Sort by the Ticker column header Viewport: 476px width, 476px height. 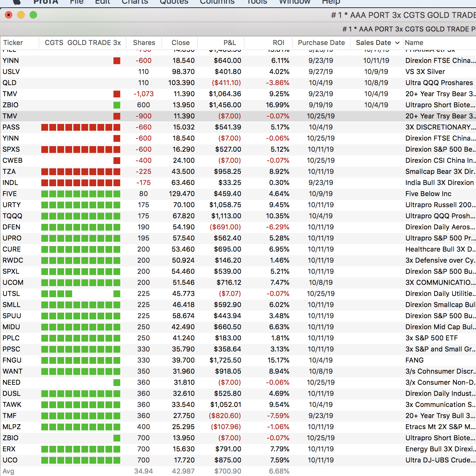pyautogui.click(x=13, y=43)
